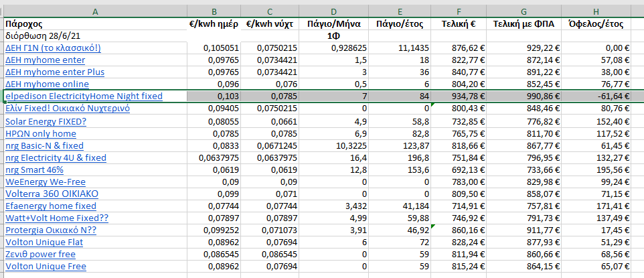Select the 692,13 € cell
The image size is (644, 278).
point(459,170)
